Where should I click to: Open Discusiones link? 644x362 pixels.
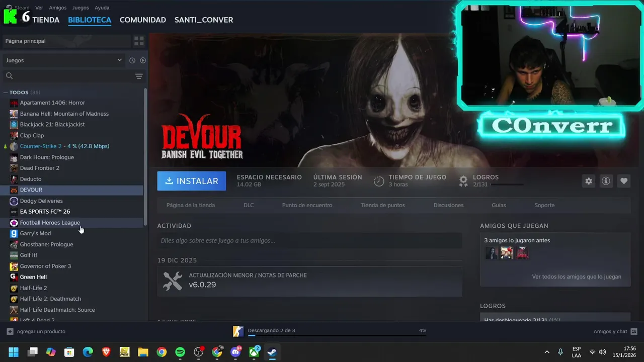pos(448,205)
